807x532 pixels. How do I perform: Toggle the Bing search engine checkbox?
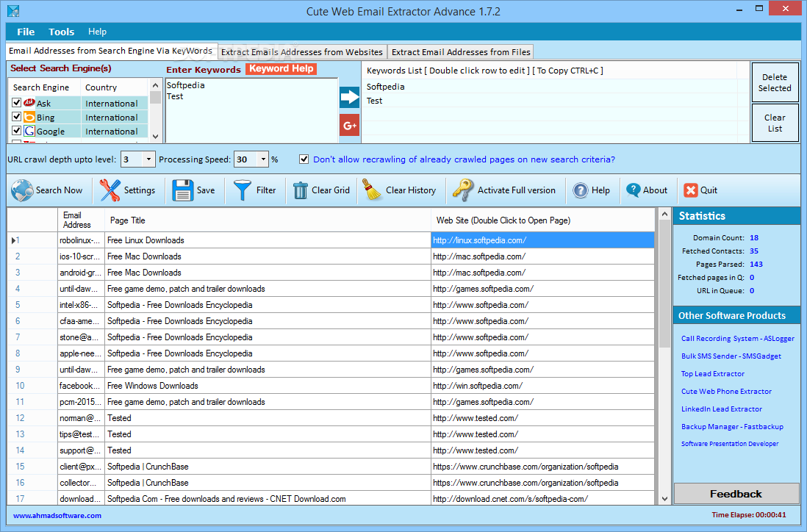point(16,117)
